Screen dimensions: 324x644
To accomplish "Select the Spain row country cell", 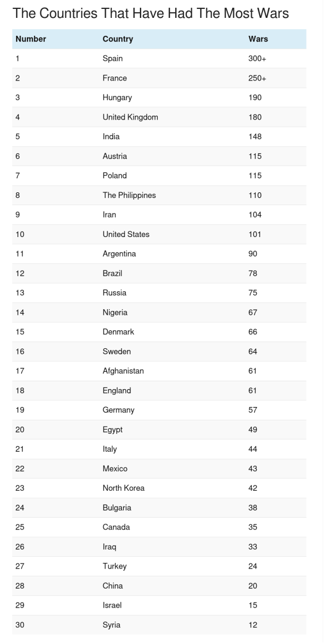I will coord(112,58).
